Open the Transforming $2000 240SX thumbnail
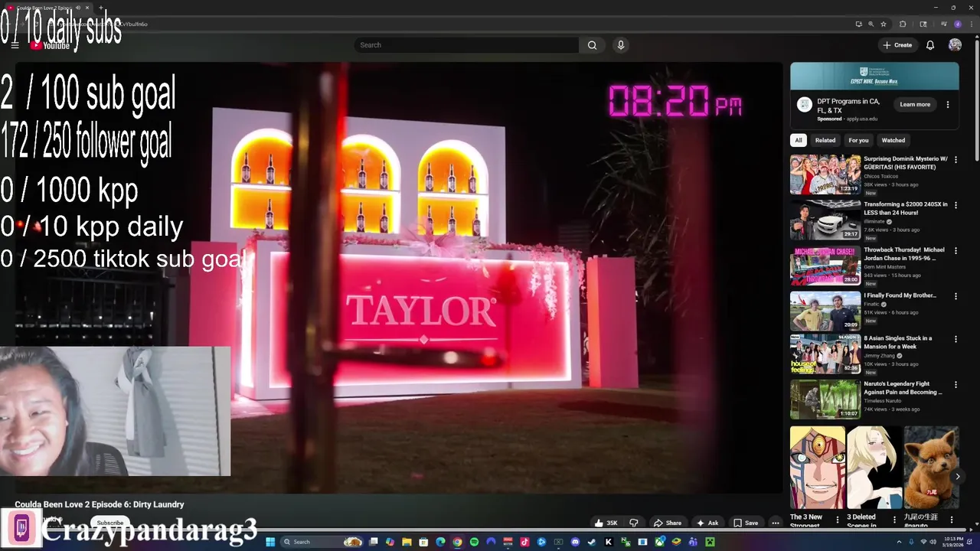This screenshot has width=980, height=551. [825, 220]
